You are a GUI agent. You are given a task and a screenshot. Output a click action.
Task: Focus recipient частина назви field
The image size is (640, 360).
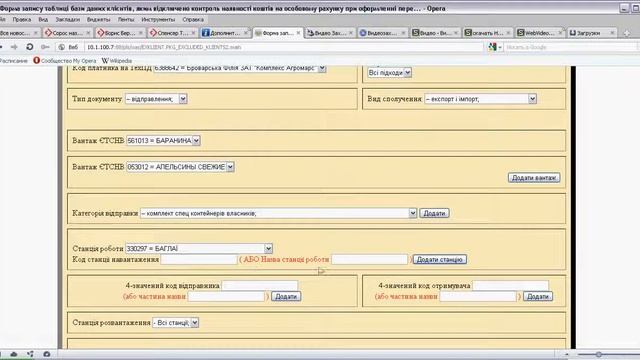pos(478,297)
